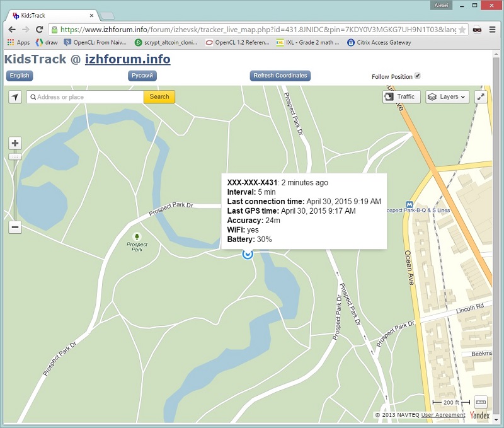Click the address bar URL
The image size is (504, 428).
pyautogui.click(x=258, y=30)
